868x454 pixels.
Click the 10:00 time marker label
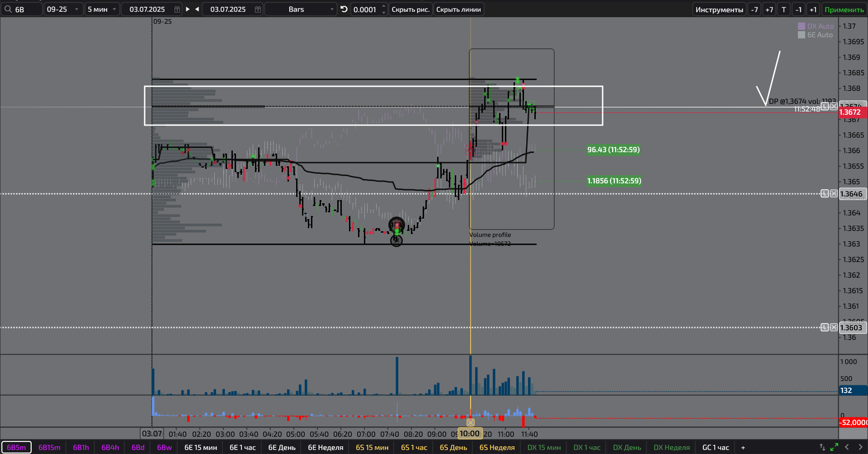tap(470, 434)
